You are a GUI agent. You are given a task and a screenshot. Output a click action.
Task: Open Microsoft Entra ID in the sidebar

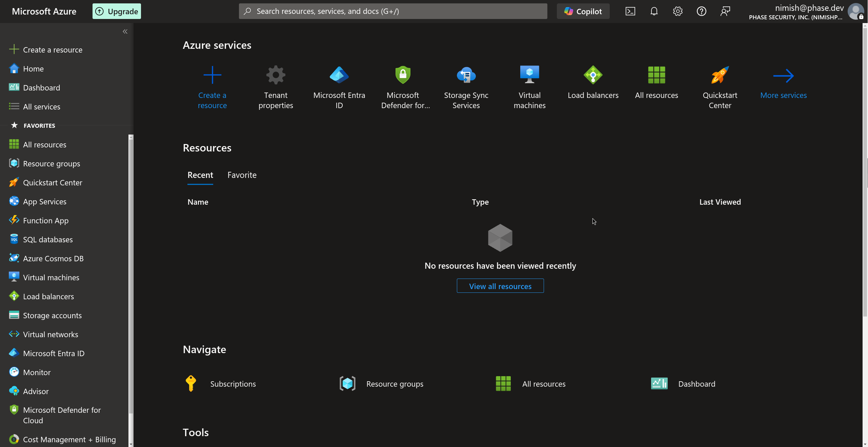pyautogui.click(x=64, y=353)
